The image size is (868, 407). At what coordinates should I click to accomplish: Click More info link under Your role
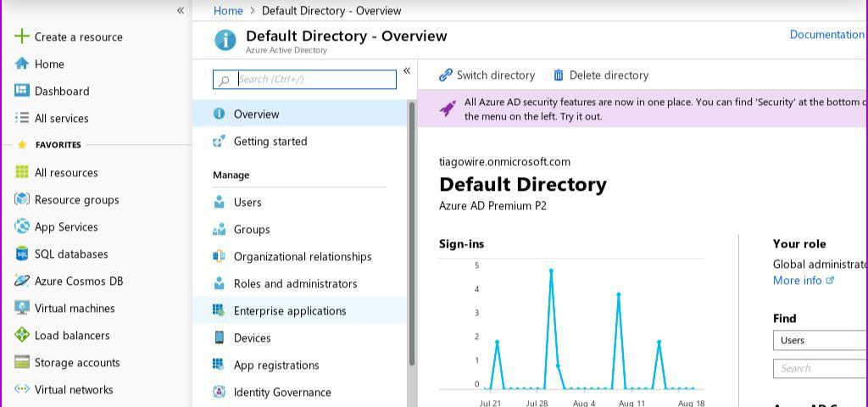[803, 280]
